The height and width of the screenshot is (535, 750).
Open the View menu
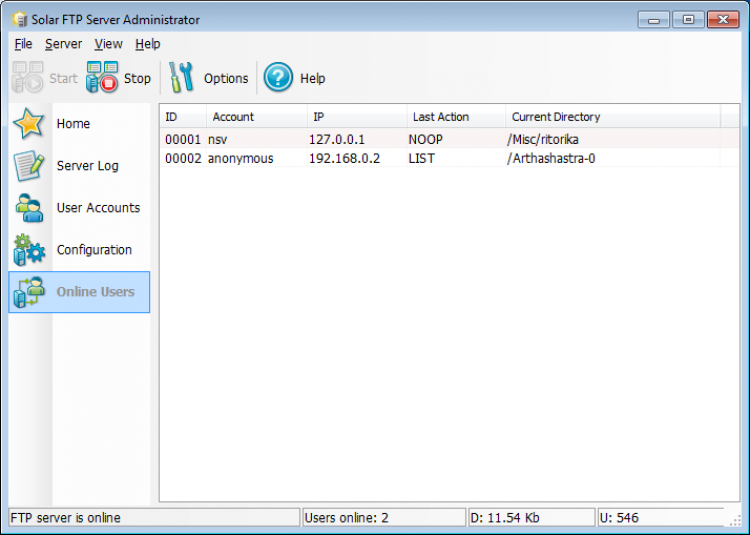(x=108, y=44)
